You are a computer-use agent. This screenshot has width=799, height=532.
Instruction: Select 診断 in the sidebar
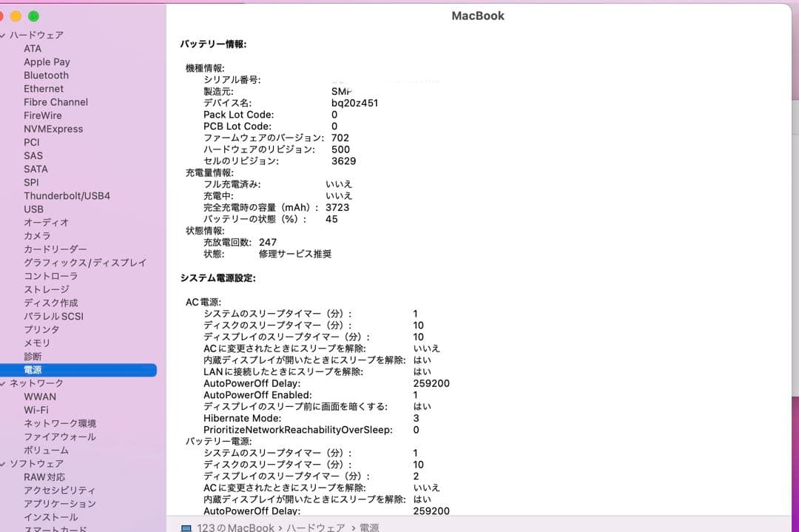point(33,356)
